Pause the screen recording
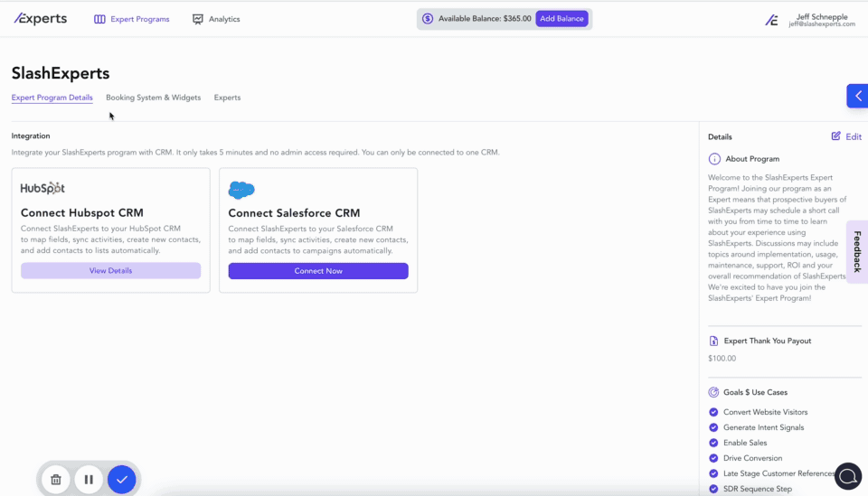 pos(89,480)
